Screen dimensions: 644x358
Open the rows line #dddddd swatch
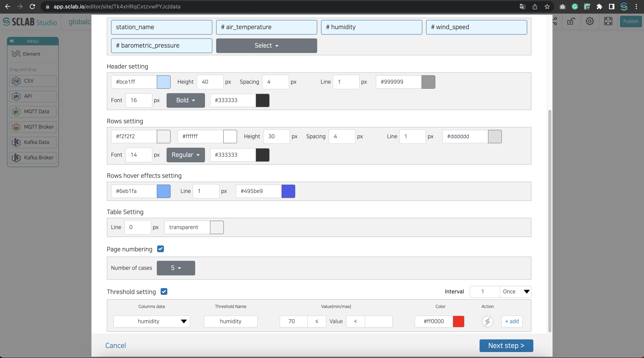[x=495, y=136]
